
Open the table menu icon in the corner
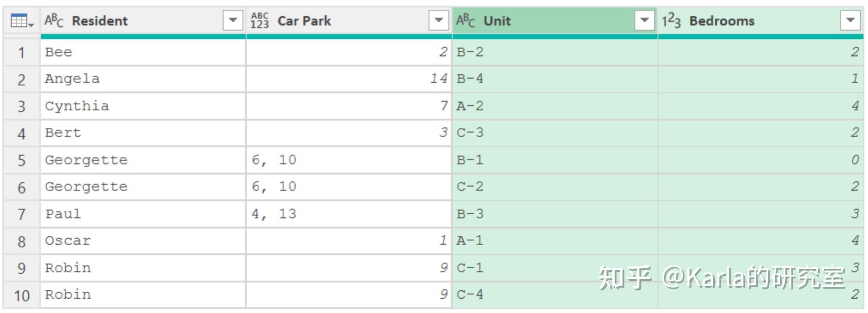pyautogui.click(x=22, y=21)
